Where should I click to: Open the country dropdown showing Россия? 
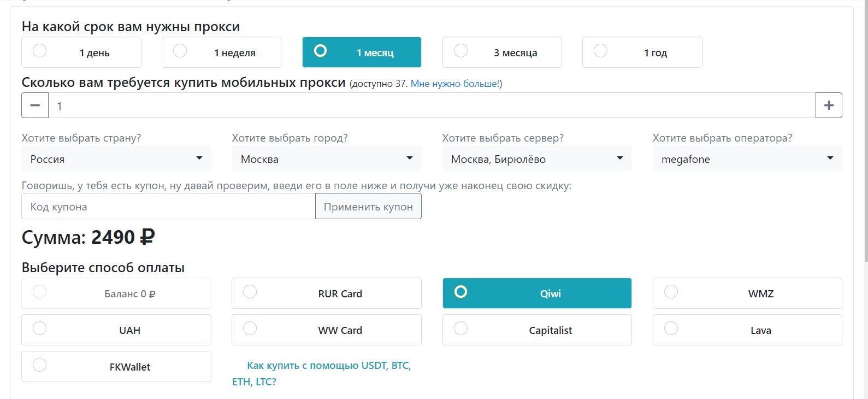(x=116, y=159)
